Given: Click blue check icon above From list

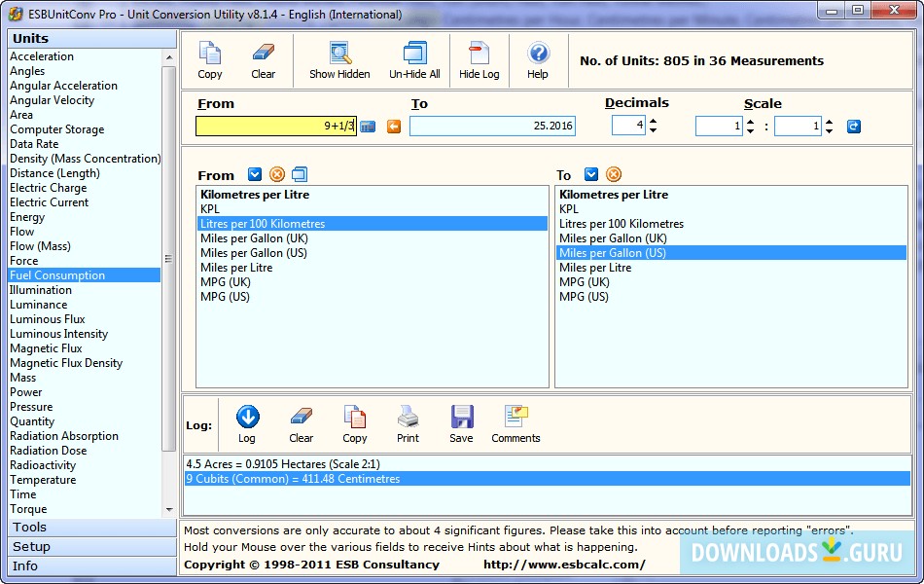Looking at the screenshot, I should [x=255, y=174].
